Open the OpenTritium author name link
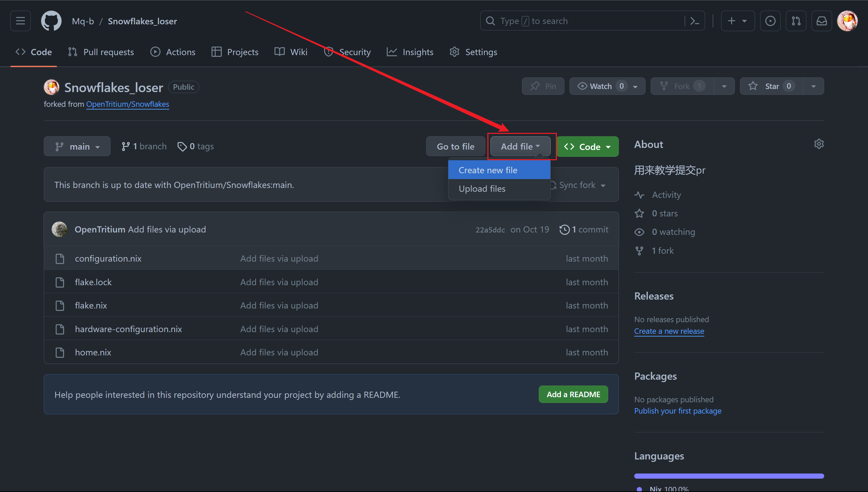Screen dimensions: 868x492 (x=100, y=229)
